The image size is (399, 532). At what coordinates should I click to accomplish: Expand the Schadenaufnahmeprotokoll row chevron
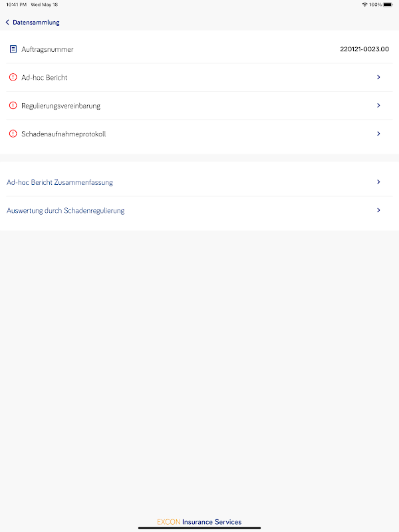(x=378, y=134)
